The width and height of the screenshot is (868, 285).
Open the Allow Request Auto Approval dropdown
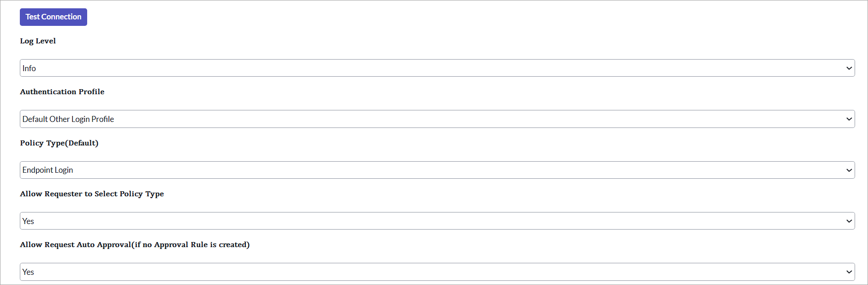[x=437, y=272]
